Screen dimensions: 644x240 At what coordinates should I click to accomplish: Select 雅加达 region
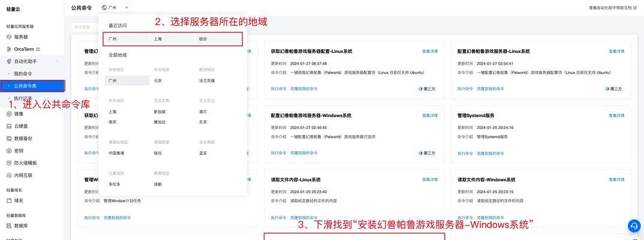click(x=160, y=122)
